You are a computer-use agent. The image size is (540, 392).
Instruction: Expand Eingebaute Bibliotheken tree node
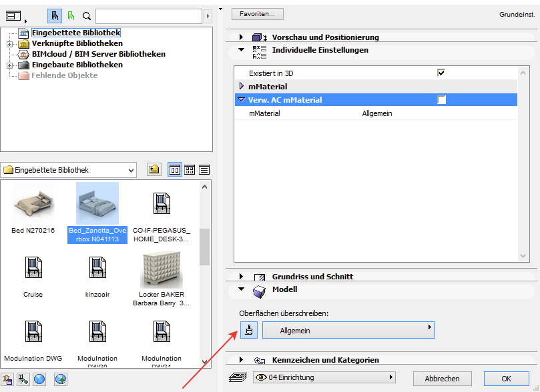(x=9, y=65)
